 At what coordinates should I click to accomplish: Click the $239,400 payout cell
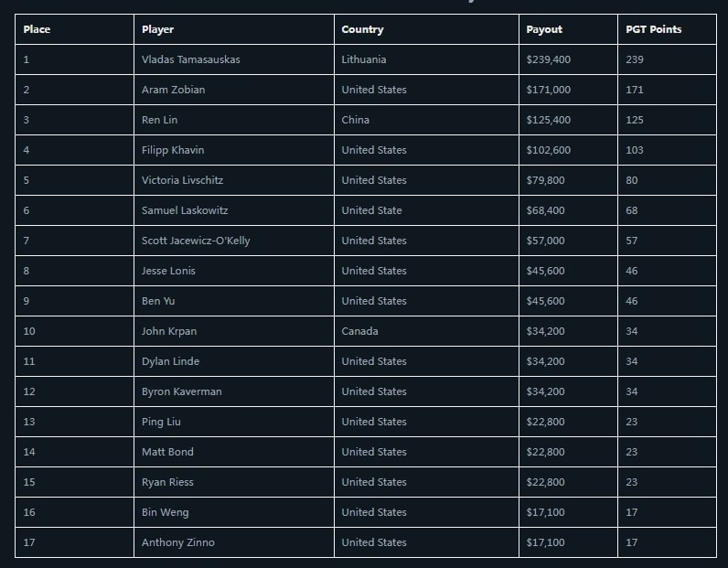(549, 59)
